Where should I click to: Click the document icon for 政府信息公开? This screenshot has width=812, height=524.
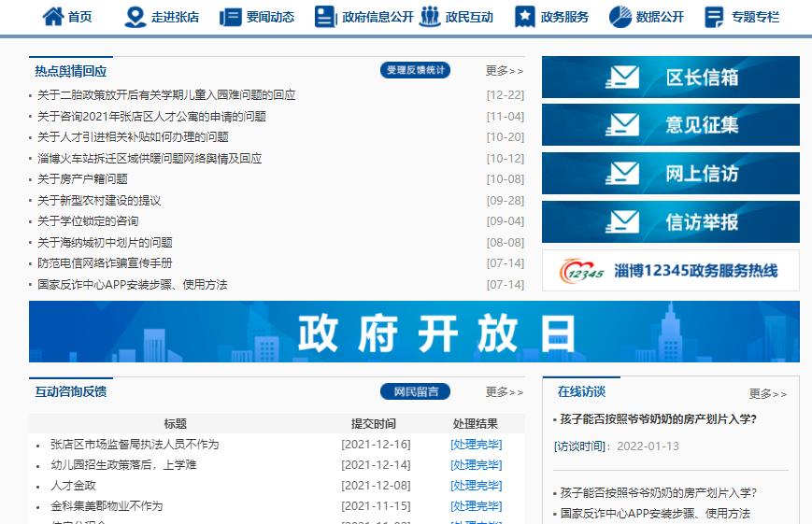[324, 17]
